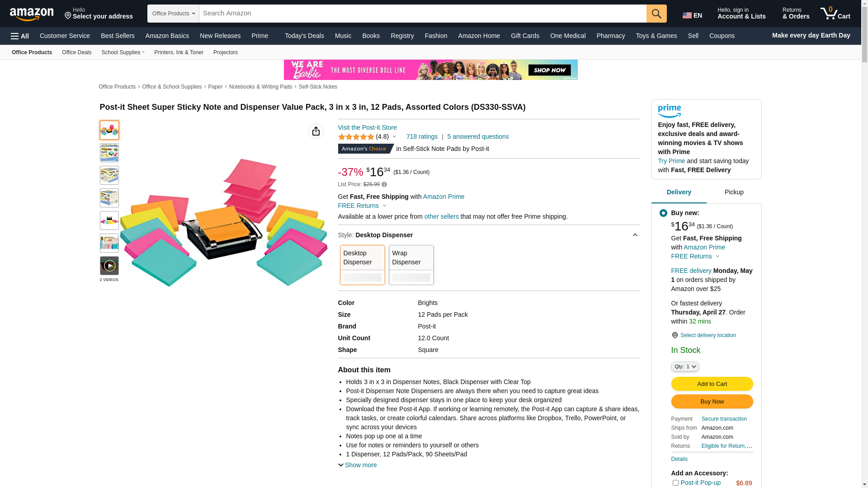Click the search magnifier button
Viewport: 868px width, 488px height.
[x=656, y=14]
